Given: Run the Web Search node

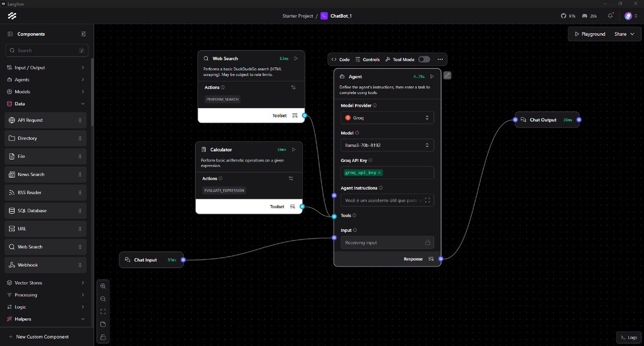Looking at the screenshot, I should pos(296,58).
